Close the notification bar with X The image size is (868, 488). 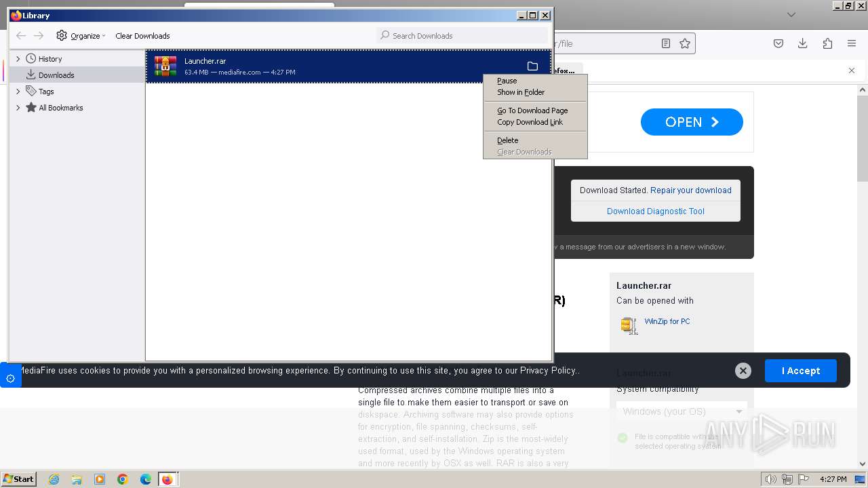[852, 70]
